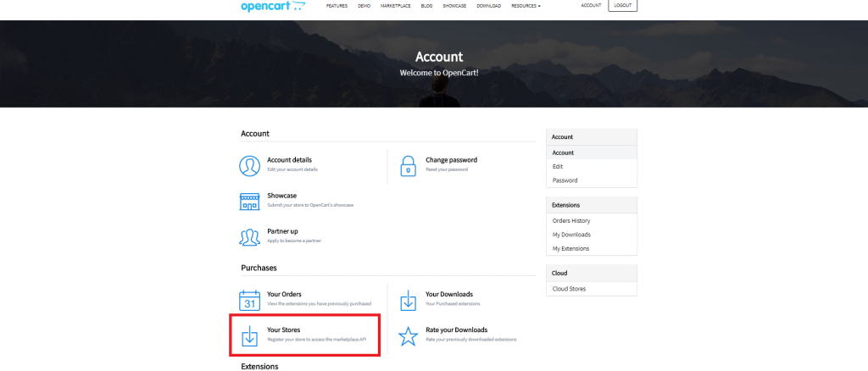
Task: Select Account in the sidebar list
Action: (591, 152)
